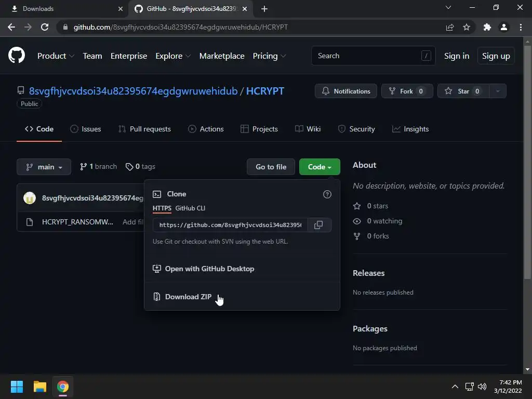Click the Marketplace link
Viewport: 532px width, 399px height.
(x=222, y=56)
